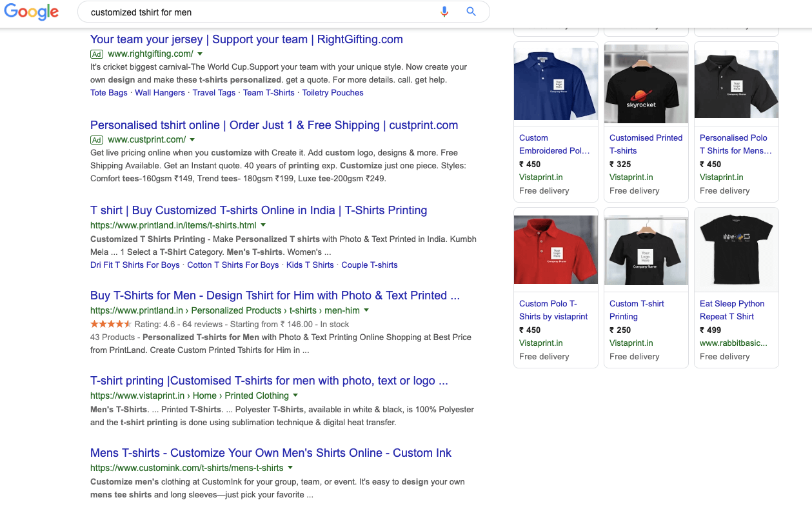
Task: Open 'Buy T-Shirts for Men - Design Tshirt for Him' result
Action: point(275,296)
